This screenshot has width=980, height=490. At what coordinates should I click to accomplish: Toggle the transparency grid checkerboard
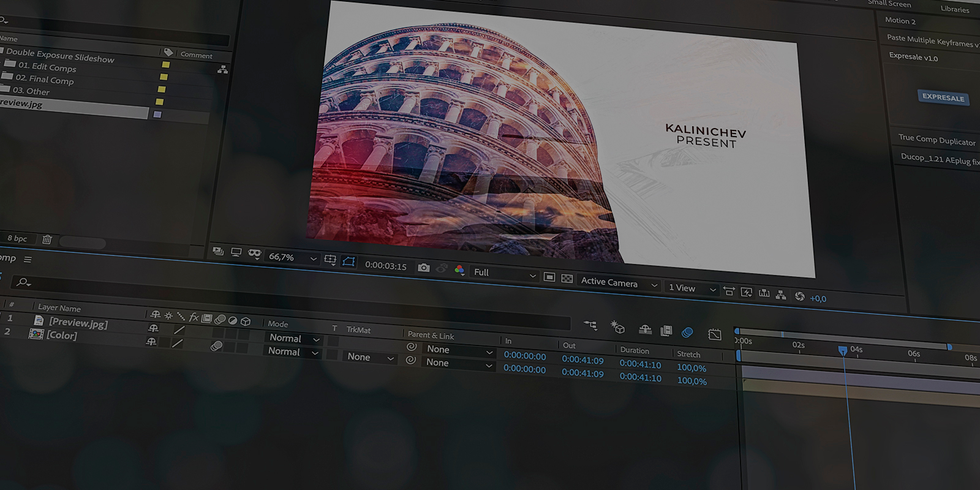pos(567,279)
